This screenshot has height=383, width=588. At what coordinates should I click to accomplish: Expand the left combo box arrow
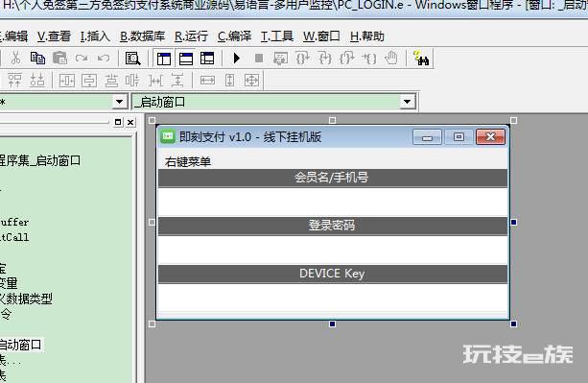coord(119,102)
